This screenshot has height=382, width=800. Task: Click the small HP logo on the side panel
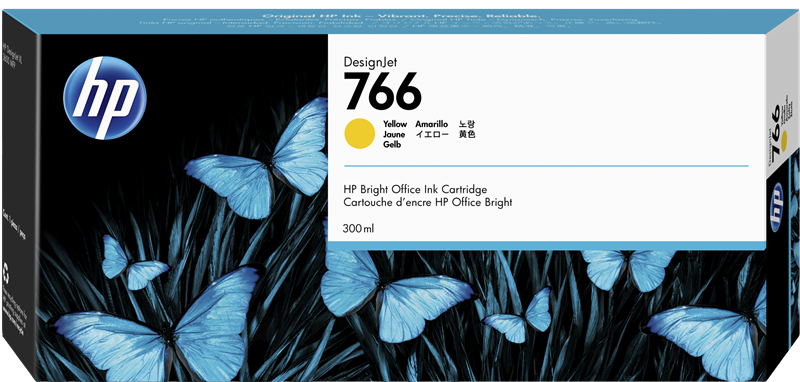point(777,207)
